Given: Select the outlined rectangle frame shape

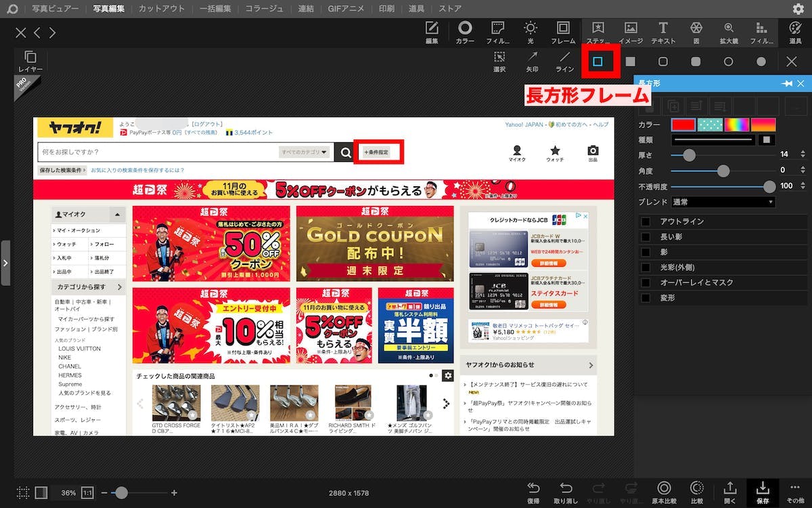Looking at the screenshot, I should coord(597,62).
